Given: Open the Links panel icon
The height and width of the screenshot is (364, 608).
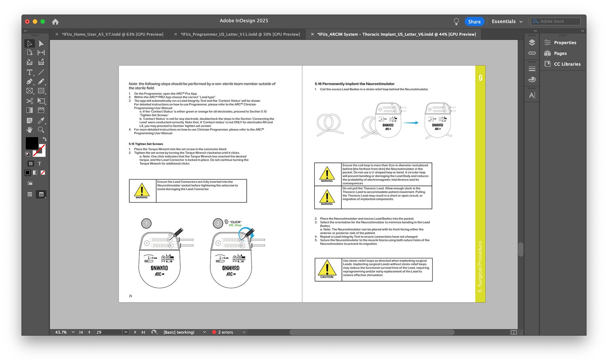Looking at the screenshot, I should 532,53.
